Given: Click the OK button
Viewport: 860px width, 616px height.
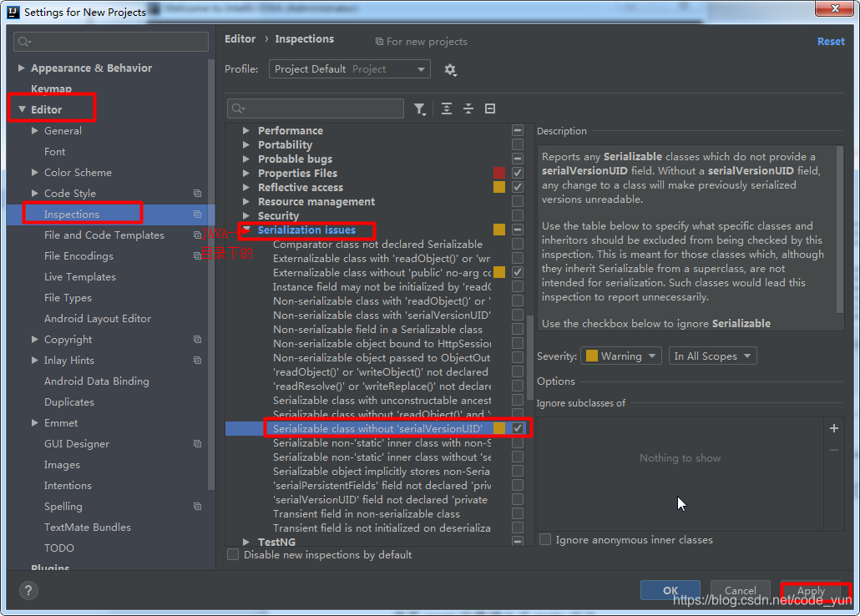Looking at the screenshot, I should tap(670, 590).
